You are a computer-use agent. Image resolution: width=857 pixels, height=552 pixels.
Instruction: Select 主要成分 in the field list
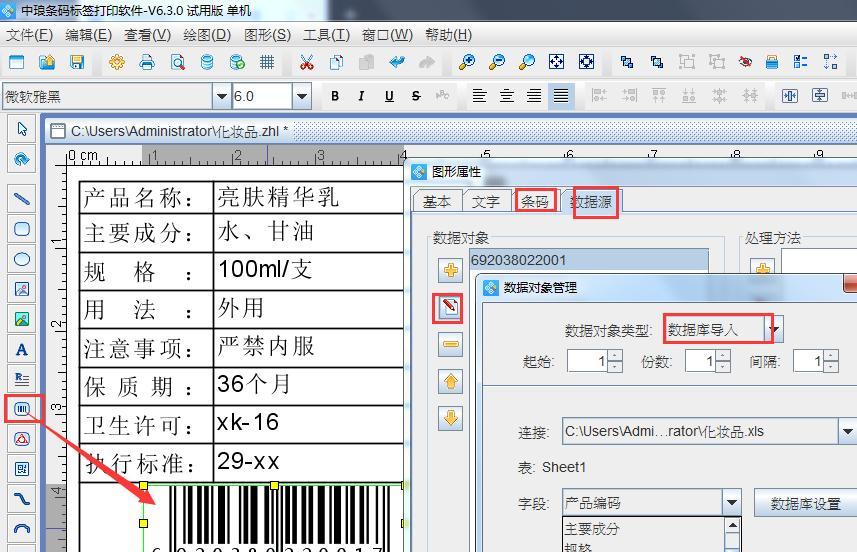643,528
